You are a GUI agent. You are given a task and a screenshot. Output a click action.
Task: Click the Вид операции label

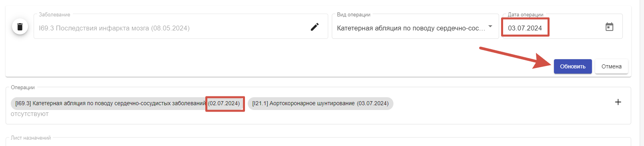pyautogui.click(x=353, y=14)
